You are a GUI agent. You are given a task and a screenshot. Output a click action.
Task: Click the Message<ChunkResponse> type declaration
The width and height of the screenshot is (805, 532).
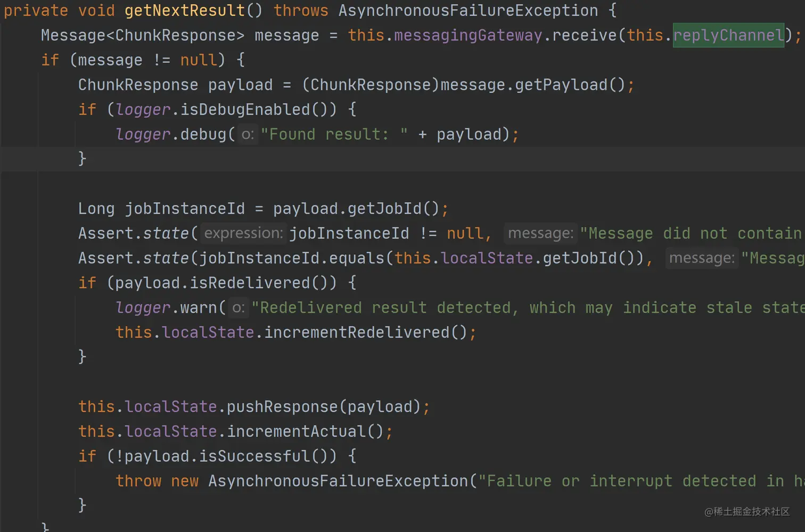pyautogui.click(x=143, y=35)
